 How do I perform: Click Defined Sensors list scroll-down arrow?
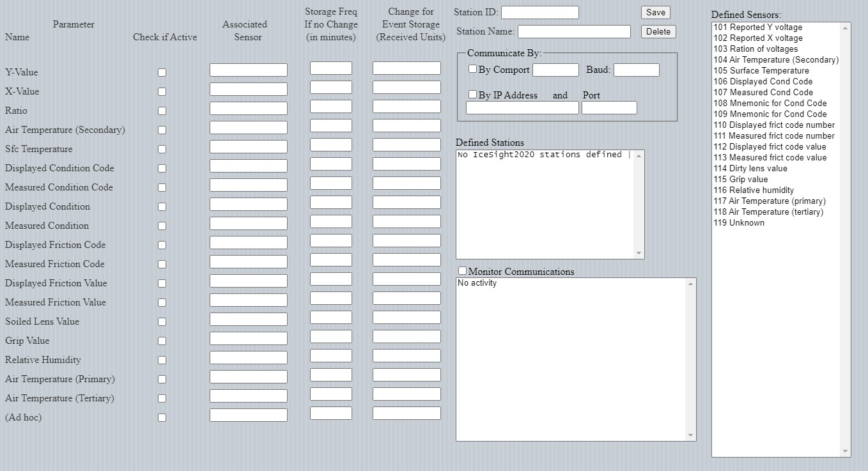[846, 452]
